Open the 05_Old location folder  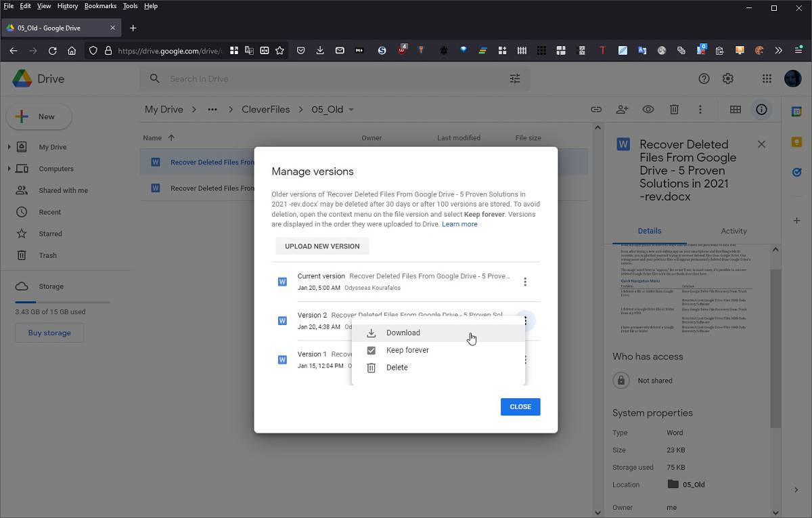686,484
